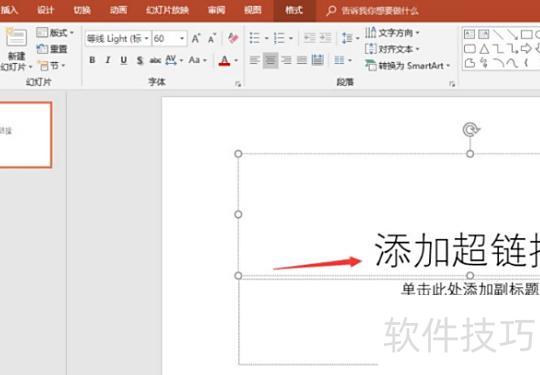Select the arrow line shape
The height and width of the screenshot is (375, 540).
pyautogui.click(x=512, y=34)
